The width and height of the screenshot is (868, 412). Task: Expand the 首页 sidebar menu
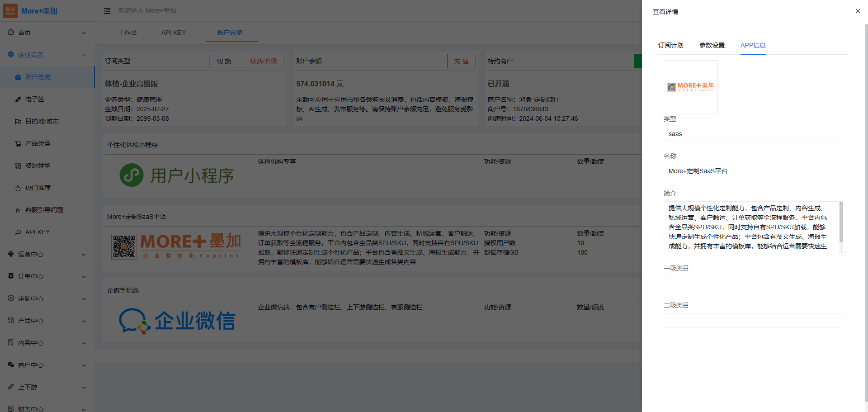[84, 33]
